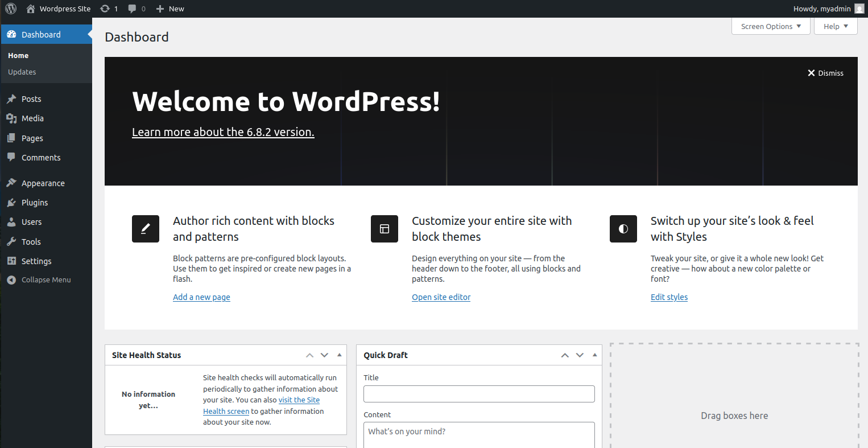The image size is (868, 448).
Task: Follow the "Open site editor" link
Action: (441, 297)
